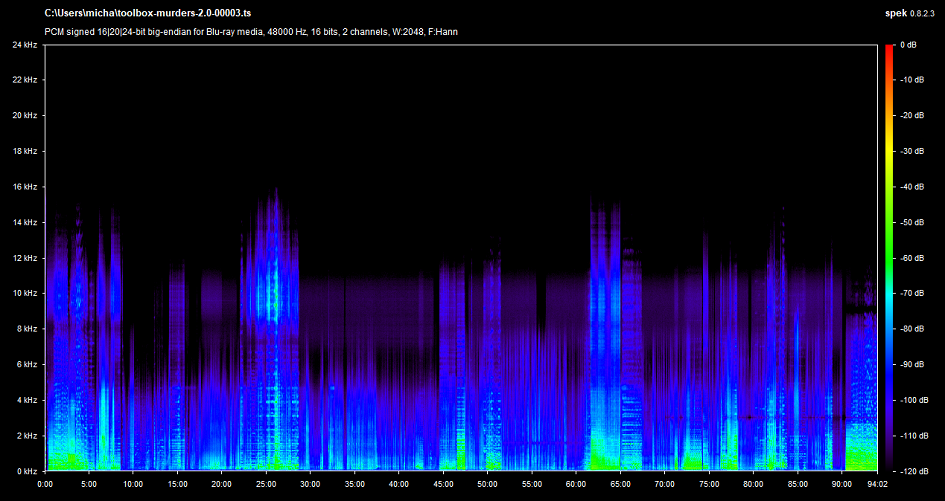Screen dimensions: 945x501
Task: Click the 6 kHz frequency axis label
Action: [x=27, y=364]
